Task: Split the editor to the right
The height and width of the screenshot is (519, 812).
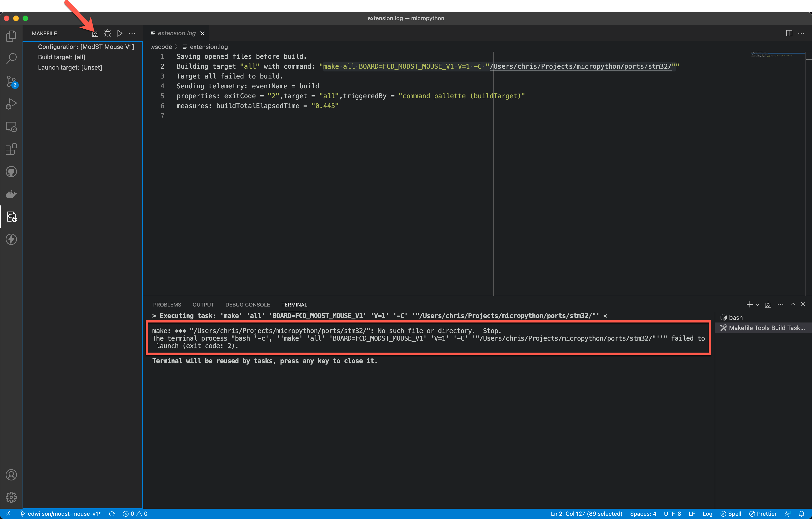Action: point(789,33)
